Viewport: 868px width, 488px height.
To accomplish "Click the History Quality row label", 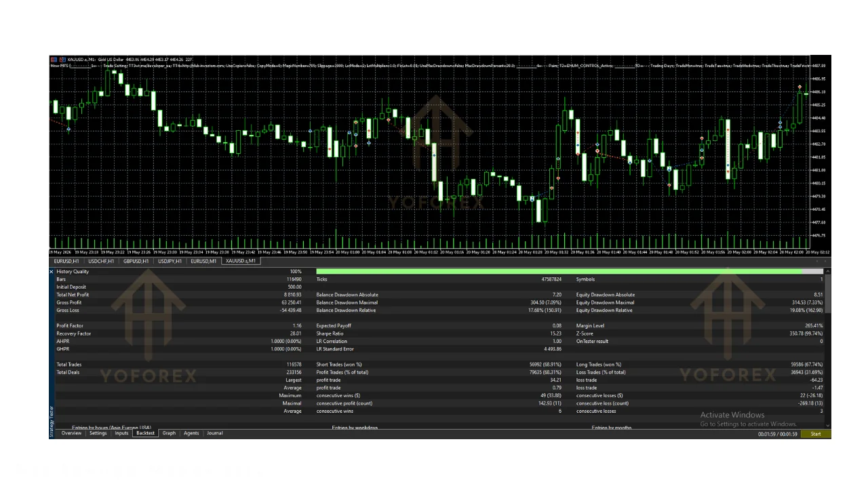I will [73, 272].
